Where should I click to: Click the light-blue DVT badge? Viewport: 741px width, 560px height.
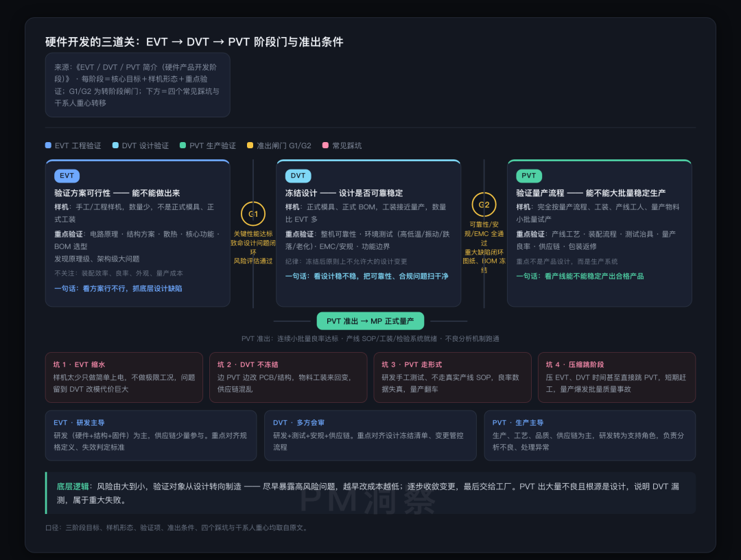pos(298,176)
